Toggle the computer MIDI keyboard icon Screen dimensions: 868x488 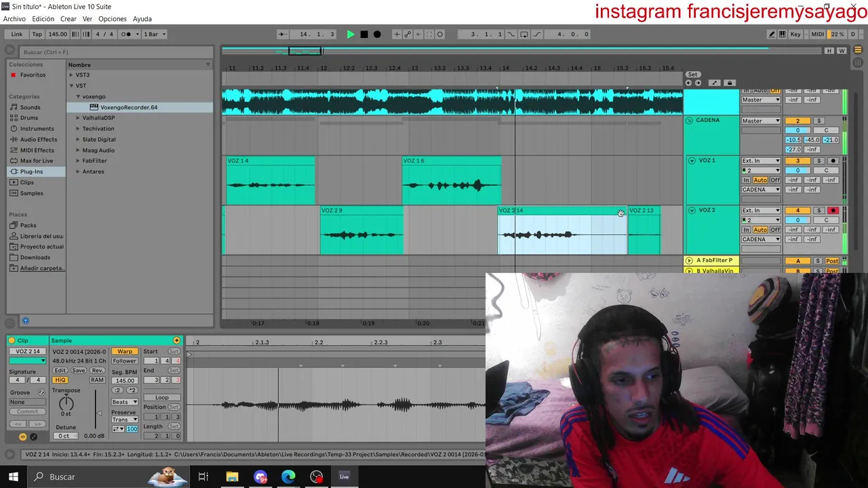(x=783, y=34)
